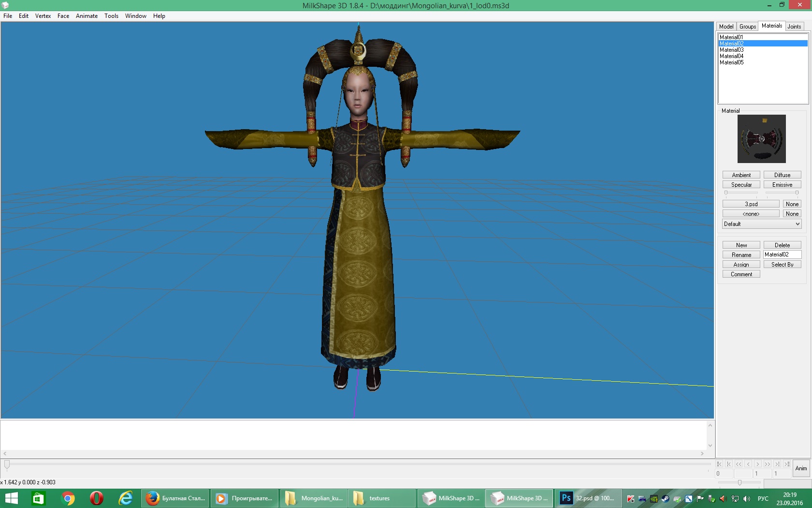Open the material Comment dialog
This screenshot has width=812, height=508.
coord(741,274)
